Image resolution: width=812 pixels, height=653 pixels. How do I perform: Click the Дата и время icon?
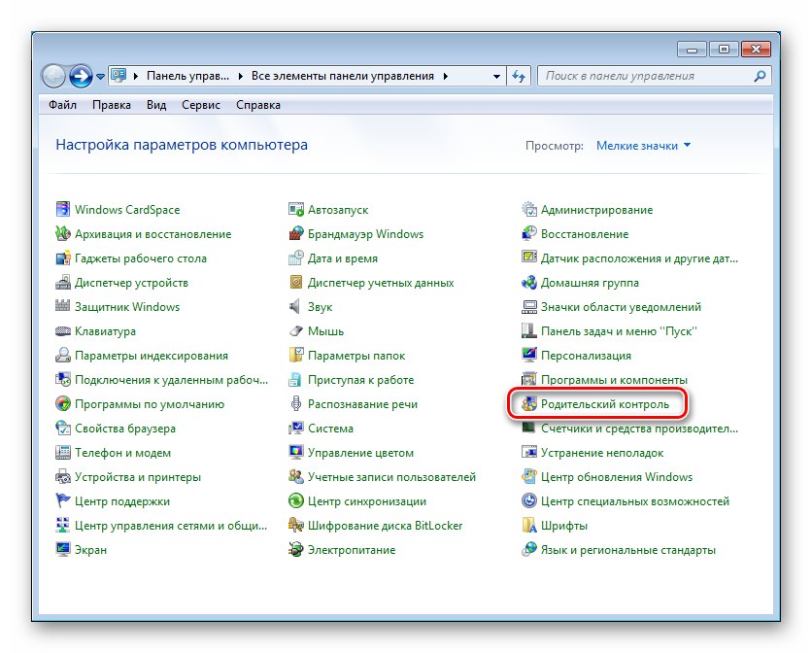click(x=295, y=258)
